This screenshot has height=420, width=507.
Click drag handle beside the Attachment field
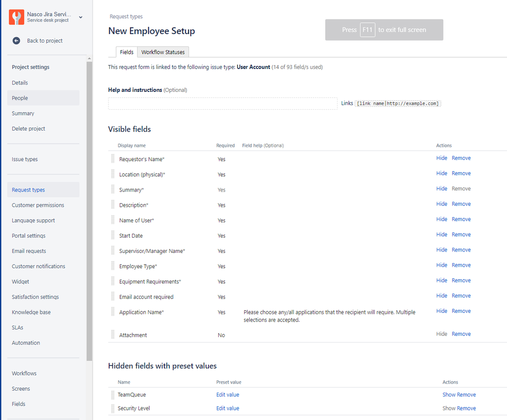point(112,334)
